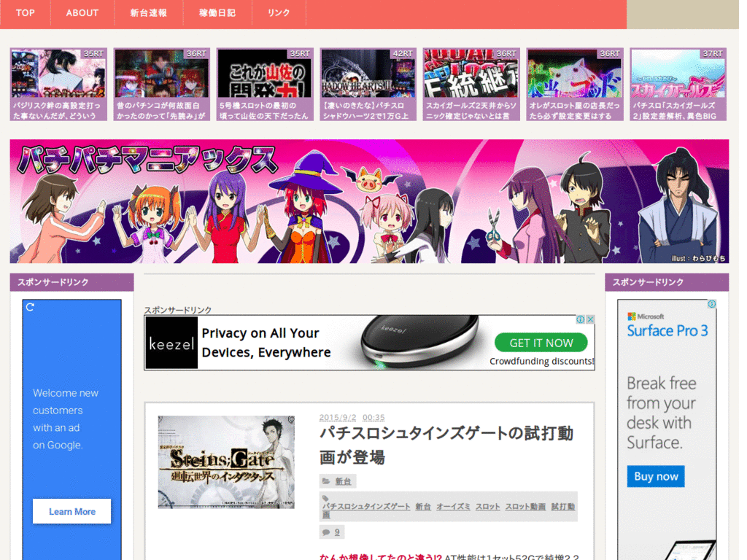
Task: Click the Buy now button in Surface ad
Action: coord(656,476)
